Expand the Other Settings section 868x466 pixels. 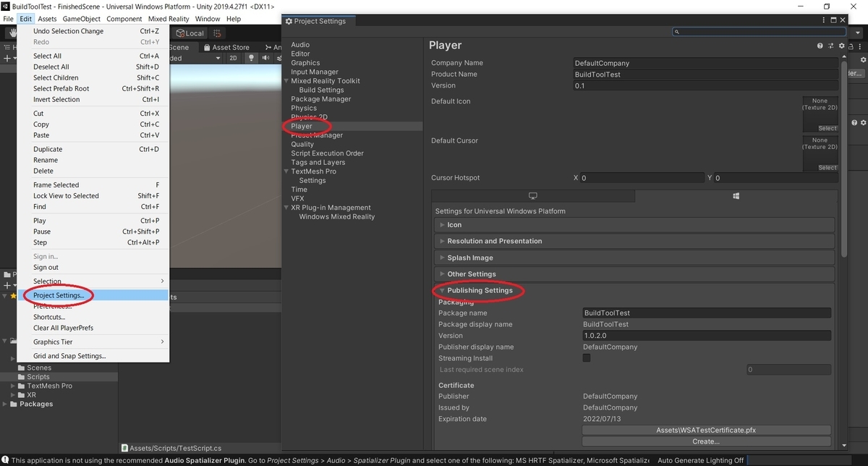point(634,274)
